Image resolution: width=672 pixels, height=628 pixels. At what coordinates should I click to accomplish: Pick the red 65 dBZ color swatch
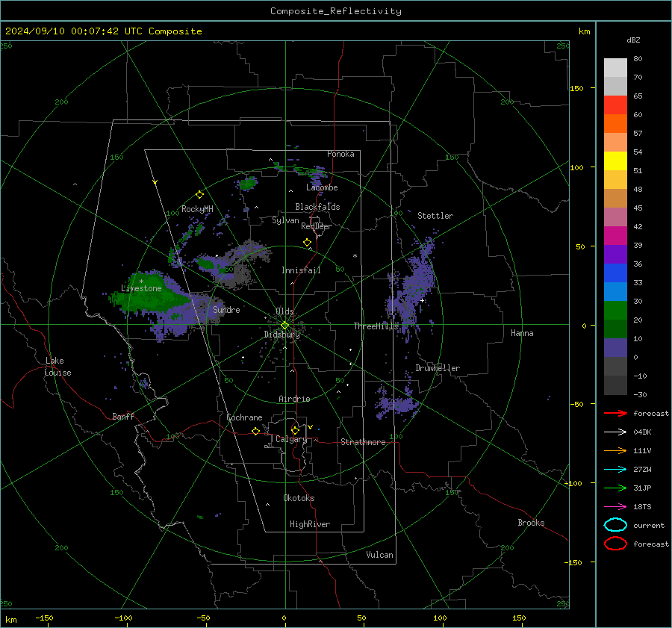click(615, 105)
